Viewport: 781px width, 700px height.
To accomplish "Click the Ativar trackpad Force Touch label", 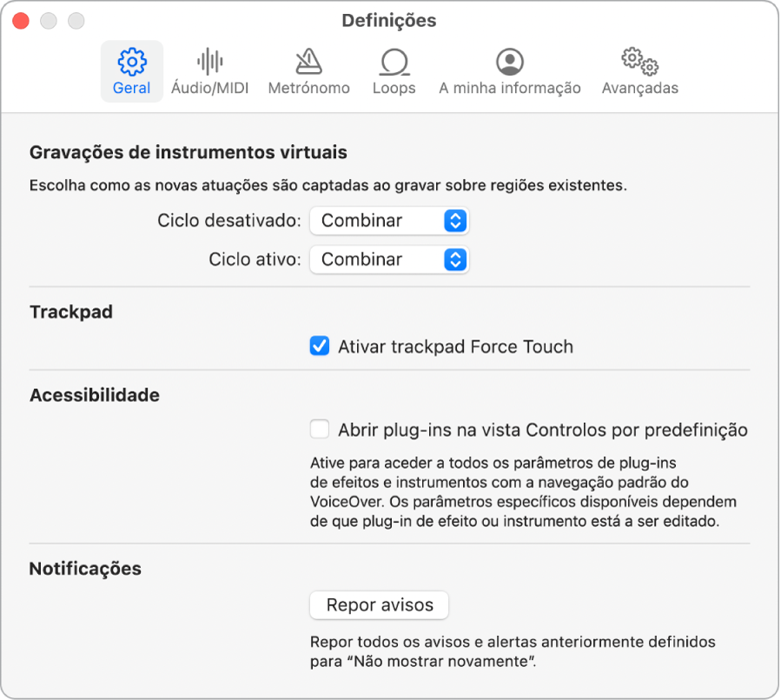I will (455, 347).
